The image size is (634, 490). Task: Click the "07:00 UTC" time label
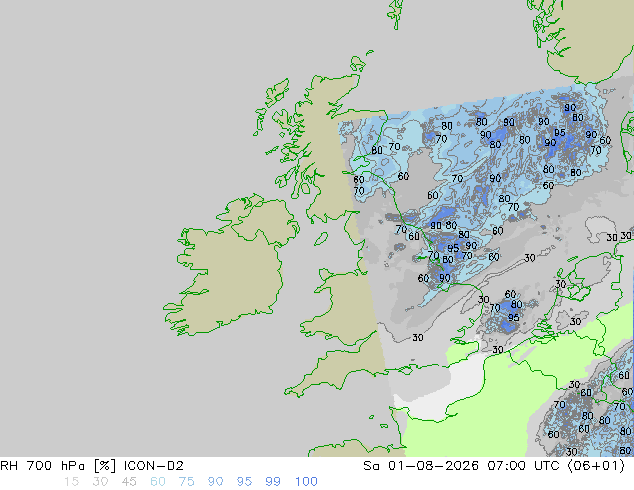pos(523,466)
